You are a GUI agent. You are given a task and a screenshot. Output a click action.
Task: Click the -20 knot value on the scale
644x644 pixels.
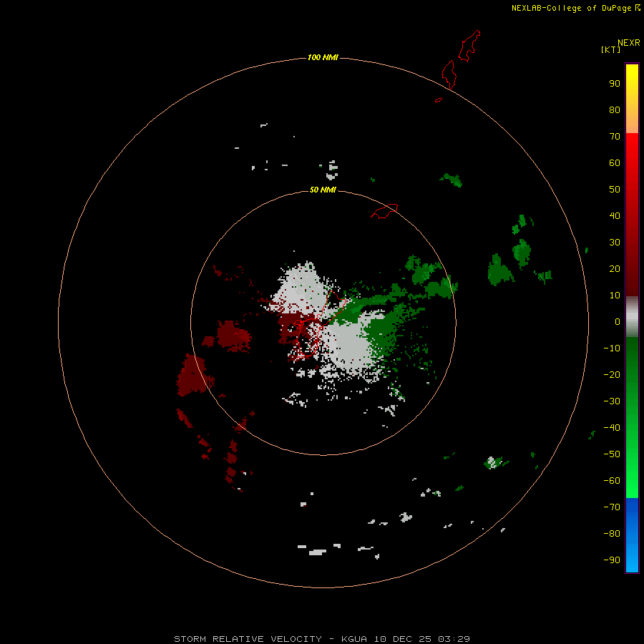coord(612,375)
